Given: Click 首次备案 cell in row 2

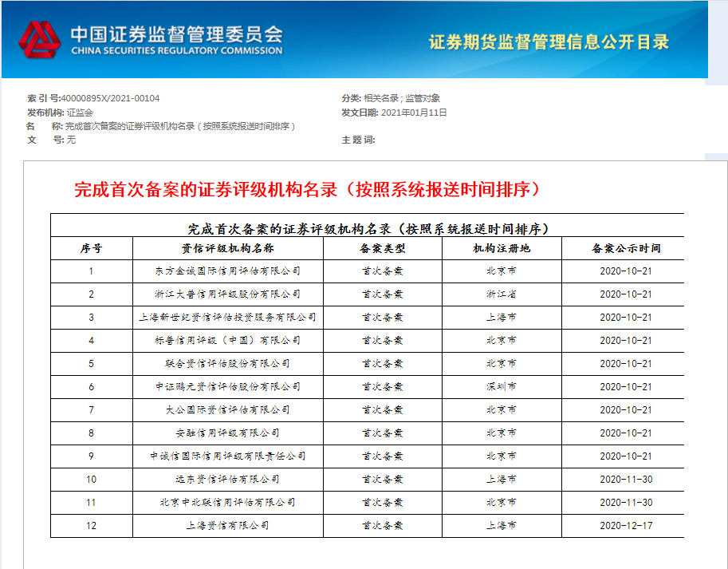Looking at the screenshot, I should click(383, 294).
